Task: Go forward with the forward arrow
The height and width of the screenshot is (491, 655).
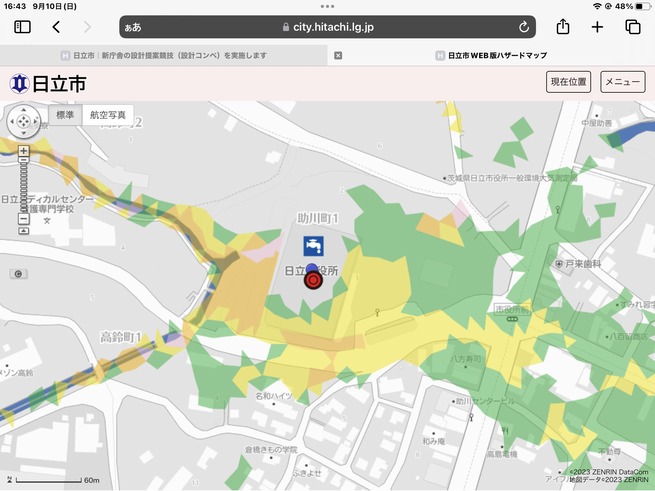Action: click(x=87, y=27)
